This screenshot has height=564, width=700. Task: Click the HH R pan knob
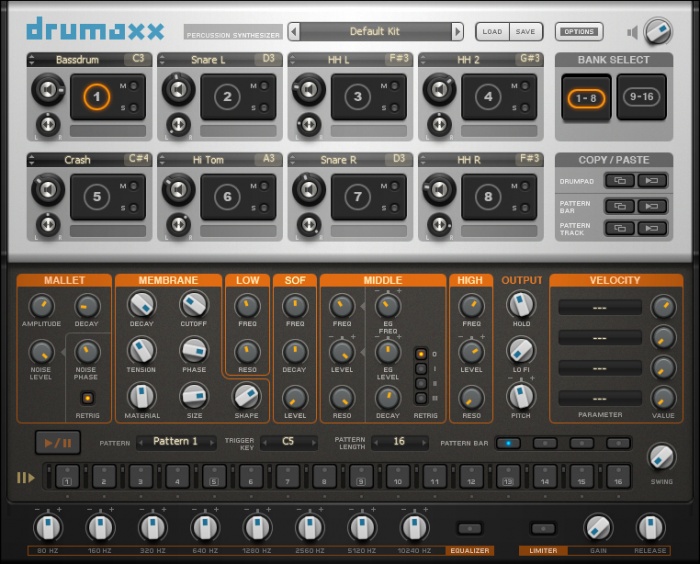coord(439,225)
